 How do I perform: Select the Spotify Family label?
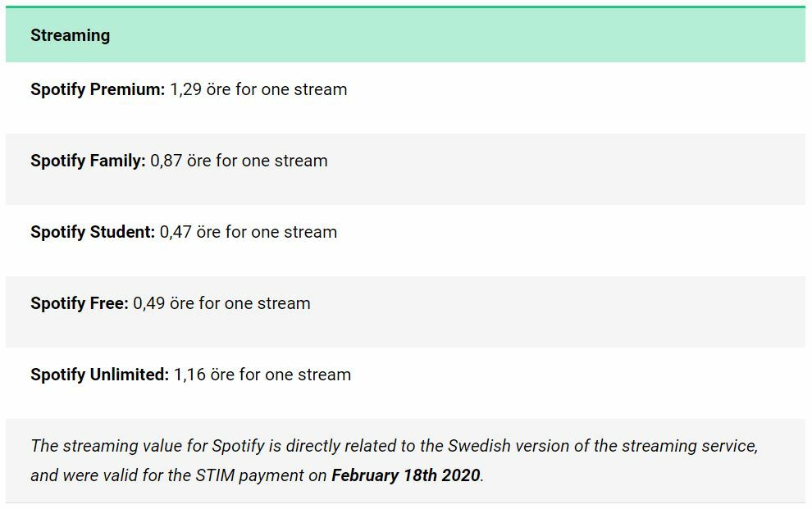88,161
